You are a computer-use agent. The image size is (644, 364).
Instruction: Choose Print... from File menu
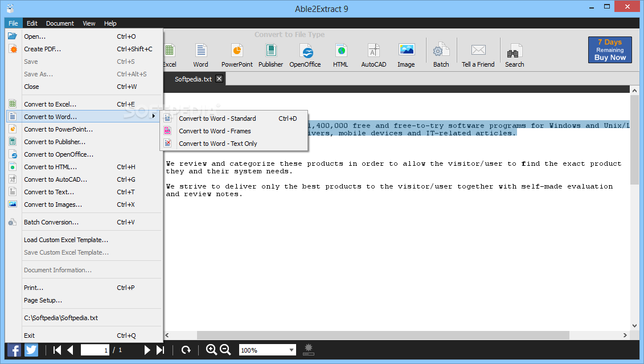(84, 288)
